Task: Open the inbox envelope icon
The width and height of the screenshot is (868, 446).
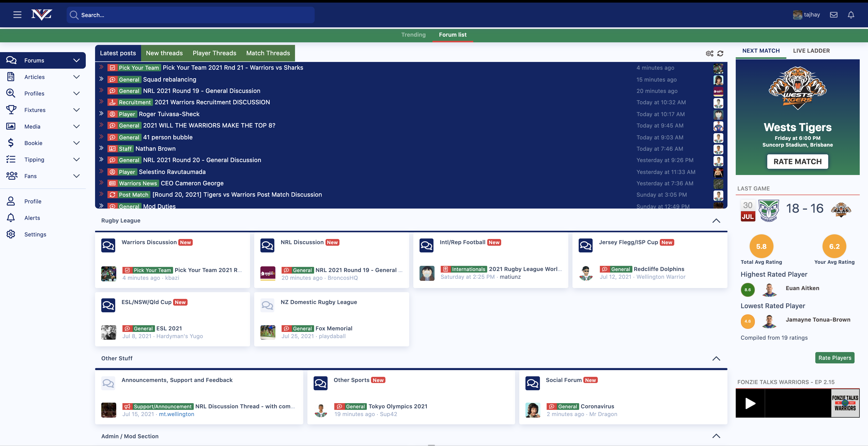Action: pos(834,15)
